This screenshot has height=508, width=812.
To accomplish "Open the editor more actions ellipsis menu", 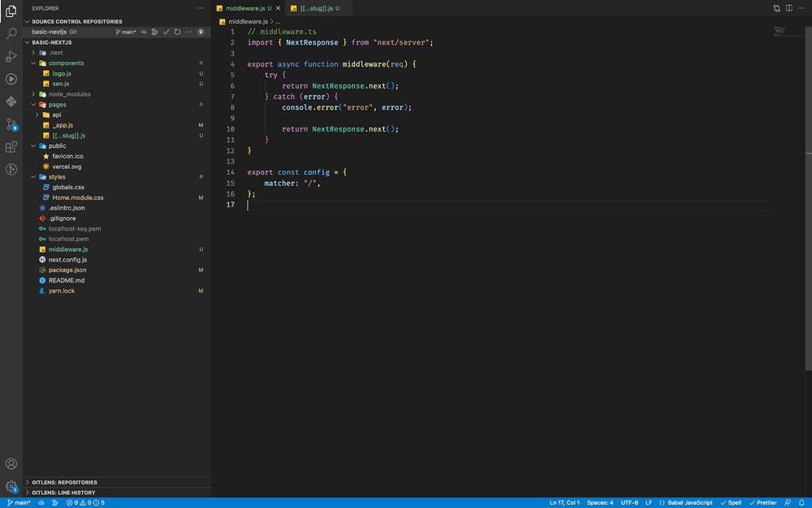I will click(801, 7).
